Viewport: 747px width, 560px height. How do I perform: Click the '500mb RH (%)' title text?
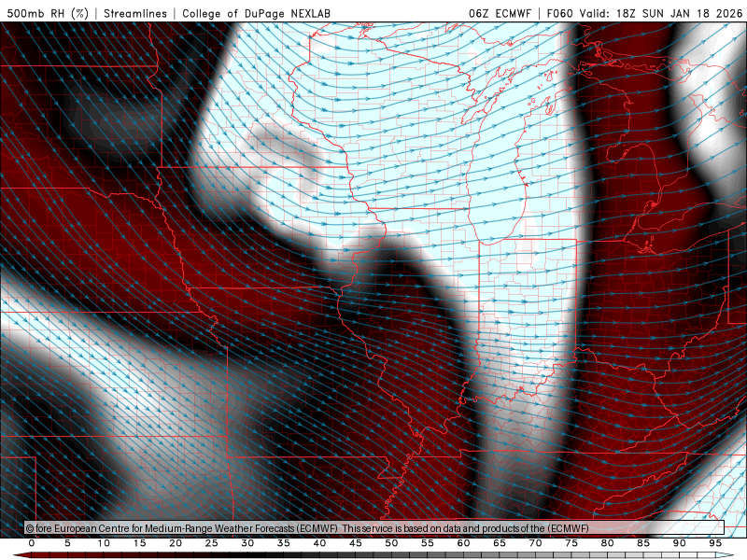pyautogui.click(x=48, y=13)
